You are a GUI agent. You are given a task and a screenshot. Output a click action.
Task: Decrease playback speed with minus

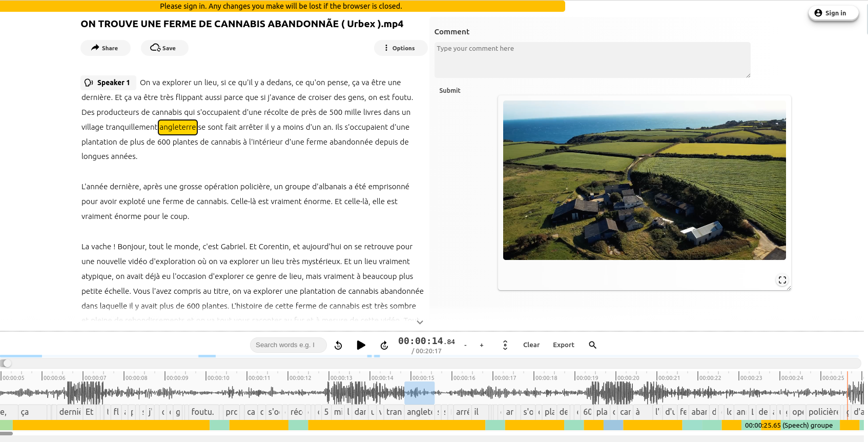pyautogui.click(x=465, y=345)
